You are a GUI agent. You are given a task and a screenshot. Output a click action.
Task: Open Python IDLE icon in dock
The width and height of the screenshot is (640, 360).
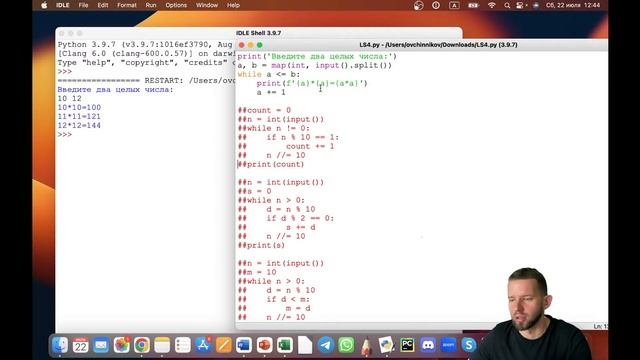(x=387, y=345)
